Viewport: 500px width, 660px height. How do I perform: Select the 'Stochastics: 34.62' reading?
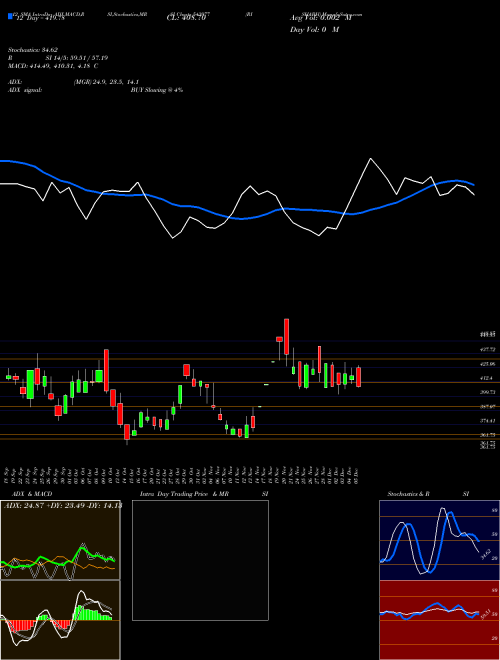click(x=32, y=50)
